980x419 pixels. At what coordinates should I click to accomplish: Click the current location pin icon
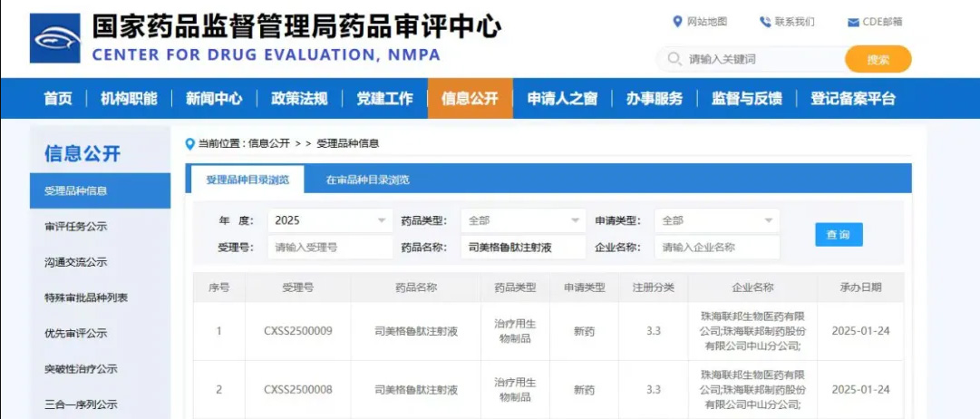(189, 143)
